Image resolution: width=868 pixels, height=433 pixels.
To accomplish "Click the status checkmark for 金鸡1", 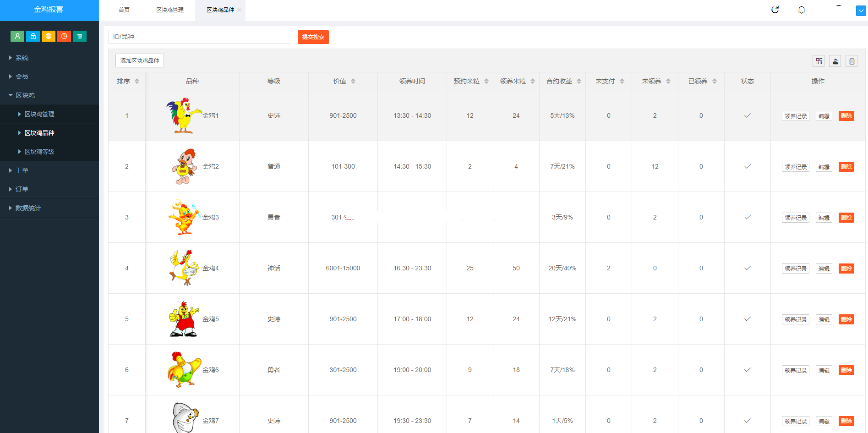I will click(747, 115).
